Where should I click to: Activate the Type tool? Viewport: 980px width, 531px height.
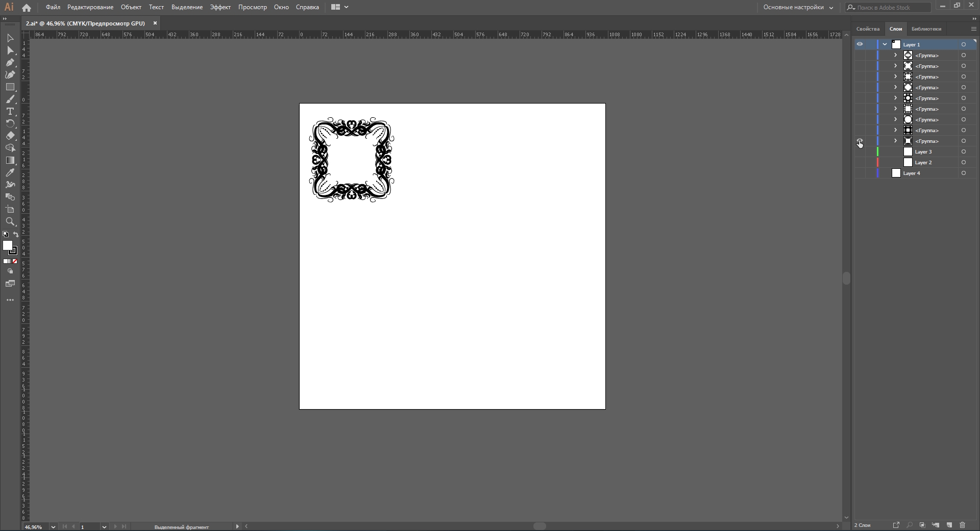coord(10,112)
